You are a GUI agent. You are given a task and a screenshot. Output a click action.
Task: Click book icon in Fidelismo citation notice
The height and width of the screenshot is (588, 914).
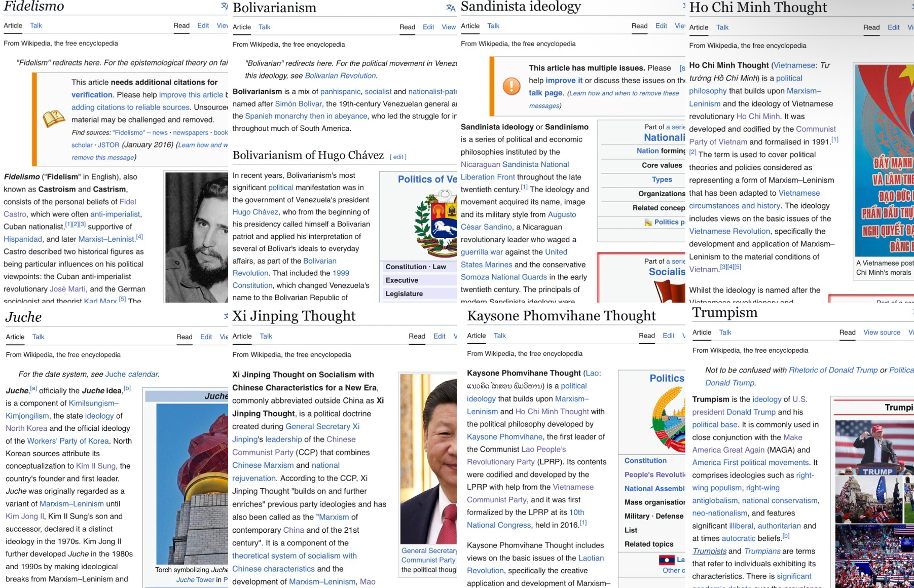click(x=54, y=119)
